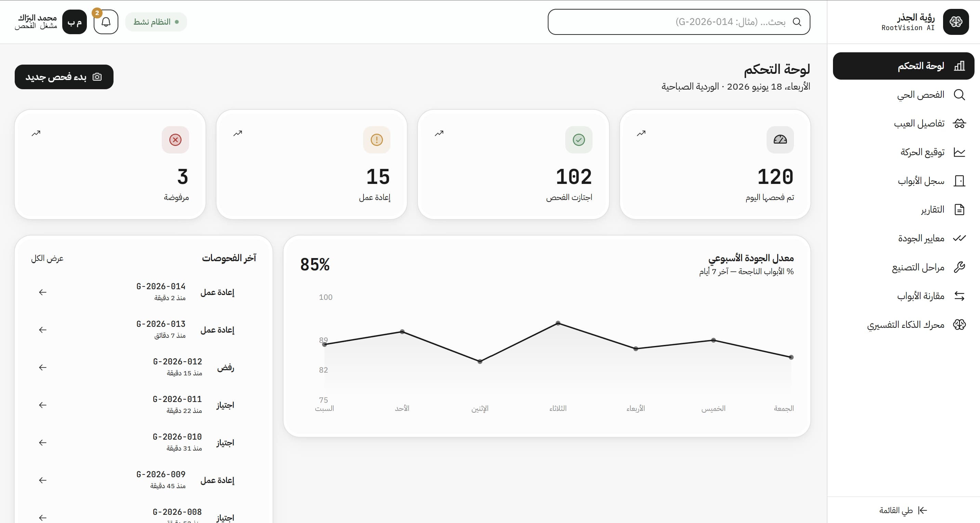
Task: Click the trend arrow on the 120 card
Action: (641, 133)
